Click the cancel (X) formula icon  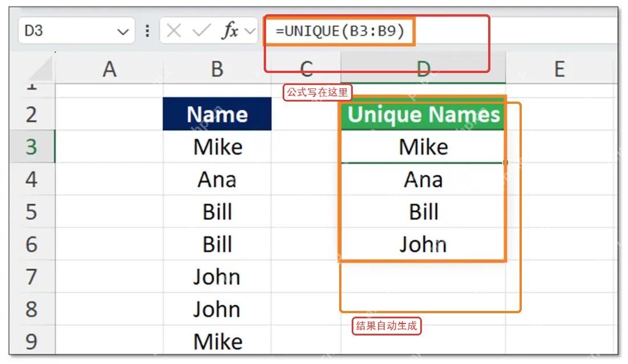coord(174,30)
